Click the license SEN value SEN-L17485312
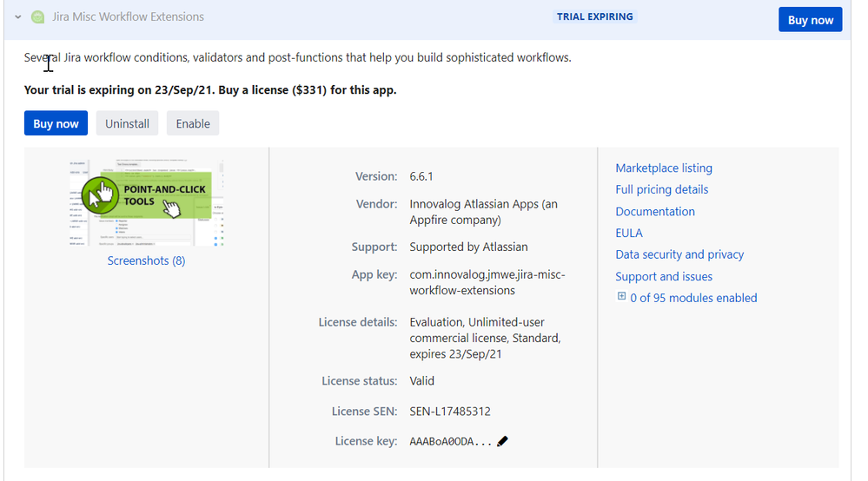868x481 pixels. point(450,412)
